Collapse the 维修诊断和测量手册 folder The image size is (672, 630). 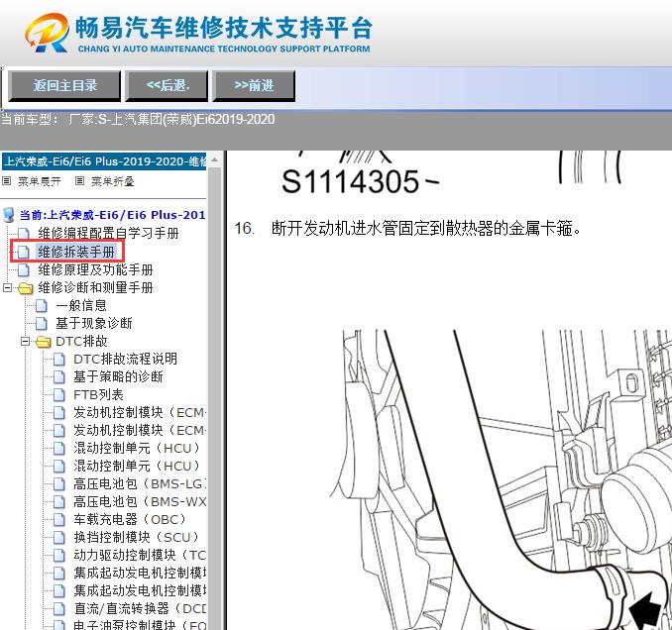click(7, 288)
